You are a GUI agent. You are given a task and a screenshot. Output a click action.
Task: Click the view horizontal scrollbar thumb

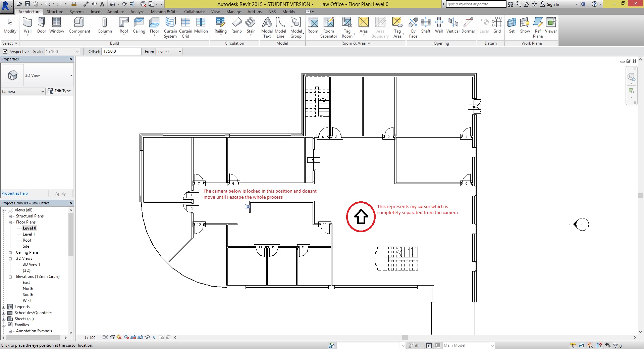405,338
